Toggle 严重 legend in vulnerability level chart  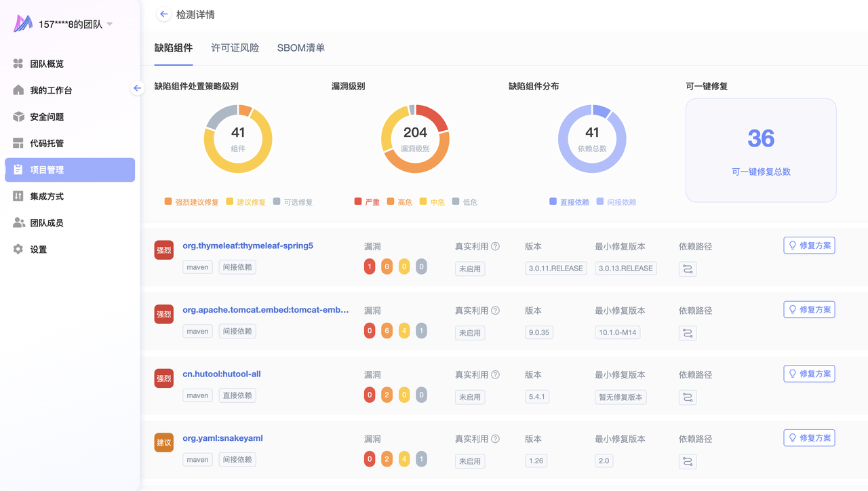click(x=367, y=202)
